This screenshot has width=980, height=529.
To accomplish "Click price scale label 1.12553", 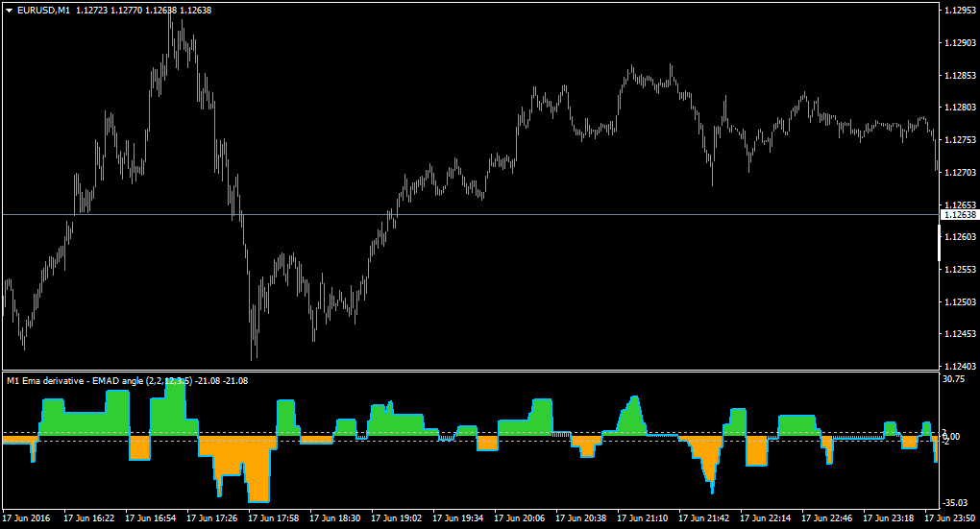I will click(x=960, y=269).
